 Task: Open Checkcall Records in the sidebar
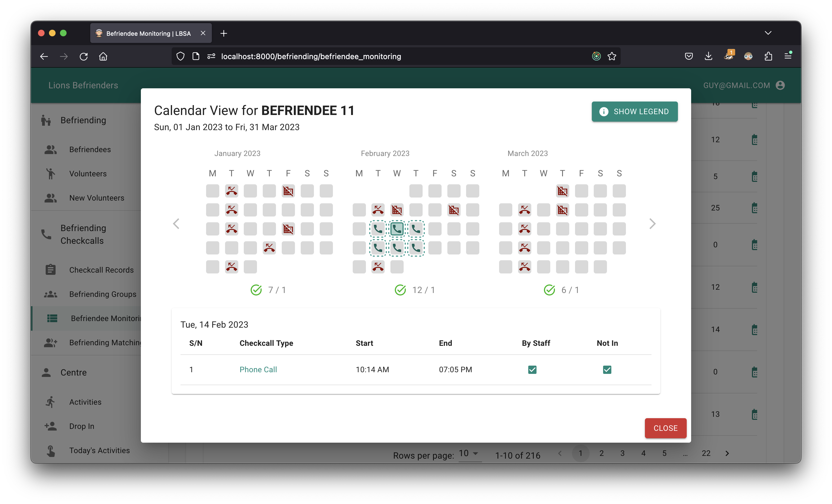click(x=86, y=270)
